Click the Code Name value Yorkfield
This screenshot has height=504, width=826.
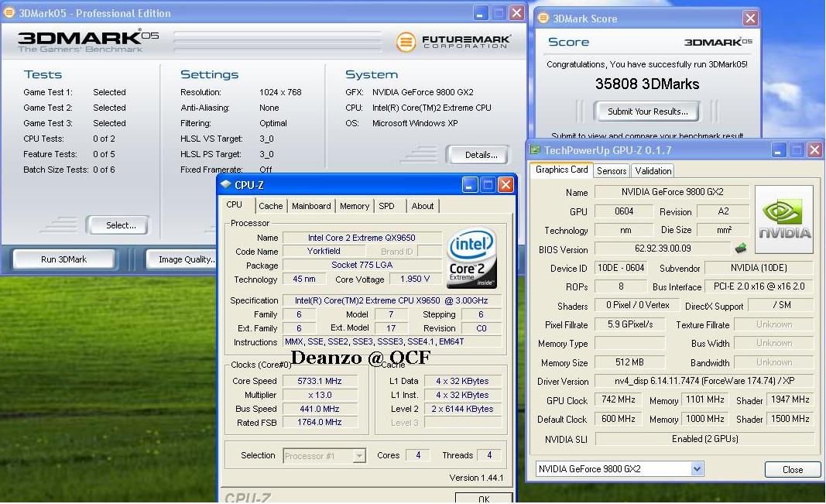[x=324, y=251]
